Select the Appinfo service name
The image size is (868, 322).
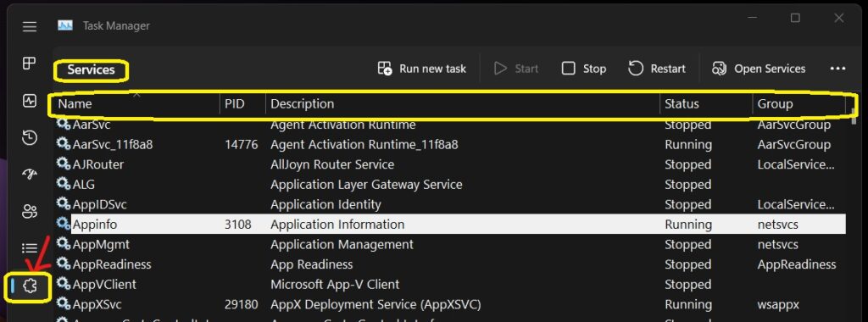pyautogui.click(x=95, y=224)
